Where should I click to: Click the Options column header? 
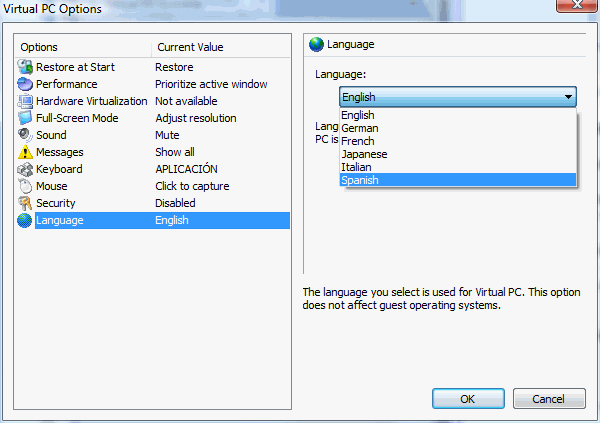click(x=83, y=47)
